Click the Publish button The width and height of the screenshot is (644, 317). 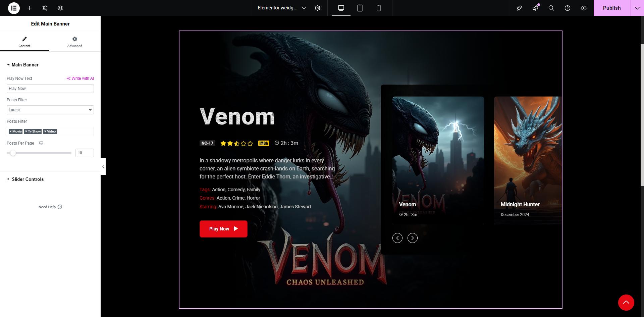pos(612,8)
